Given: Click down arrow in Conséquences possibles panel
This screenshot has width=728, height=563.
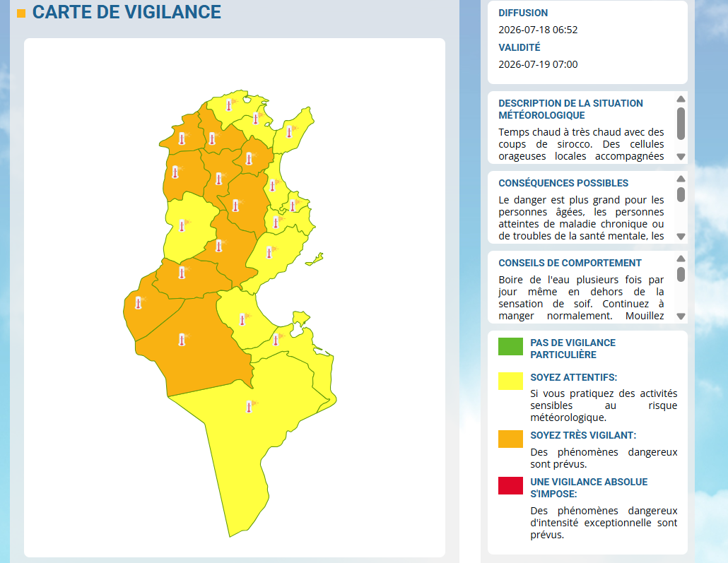Looking at the screenshot, I should [x=681, y=237].
